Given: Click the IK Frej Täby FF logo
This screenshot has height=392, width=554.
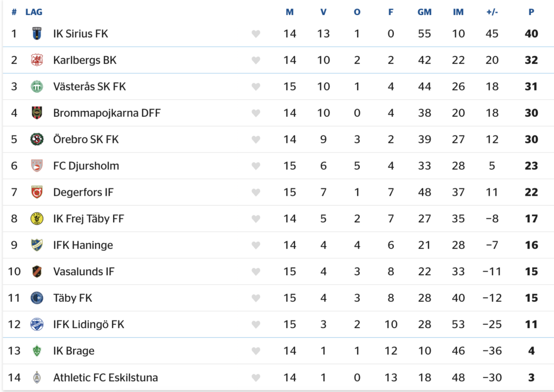Looking at the screenshot, I should [x=37, y=219].
